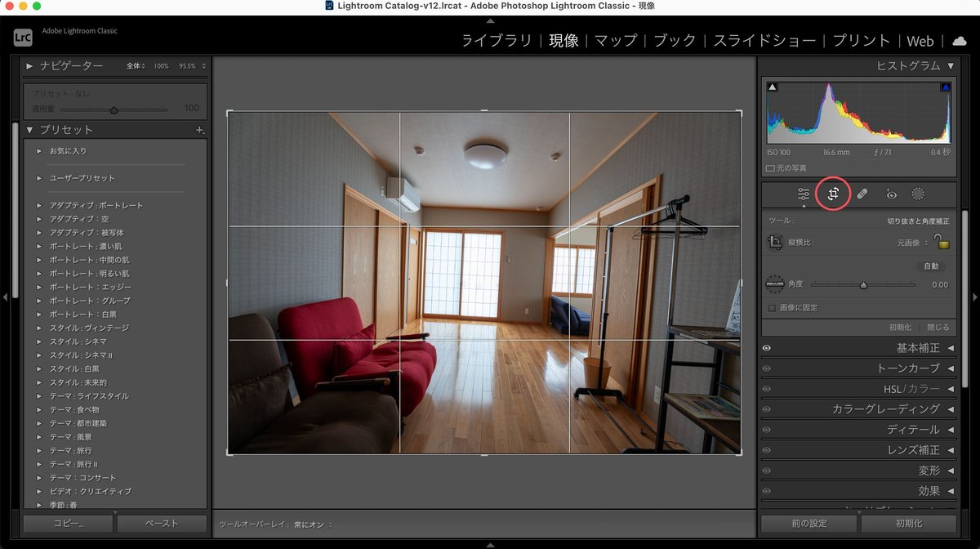Toggle visibility eye of HSL/カラー panel
The image size is (980, 549).
tap(767, 389)
